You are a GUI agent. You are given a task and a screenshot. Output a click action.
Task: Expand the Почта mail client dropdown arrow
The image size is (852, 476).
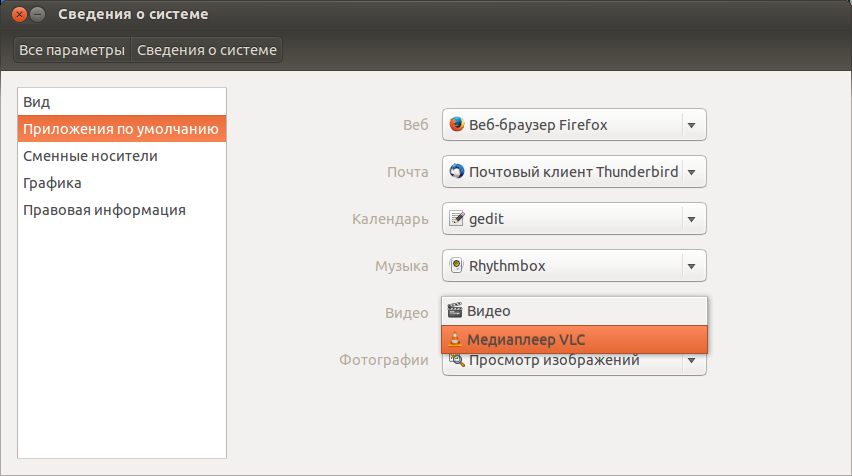tap(691, 172)
